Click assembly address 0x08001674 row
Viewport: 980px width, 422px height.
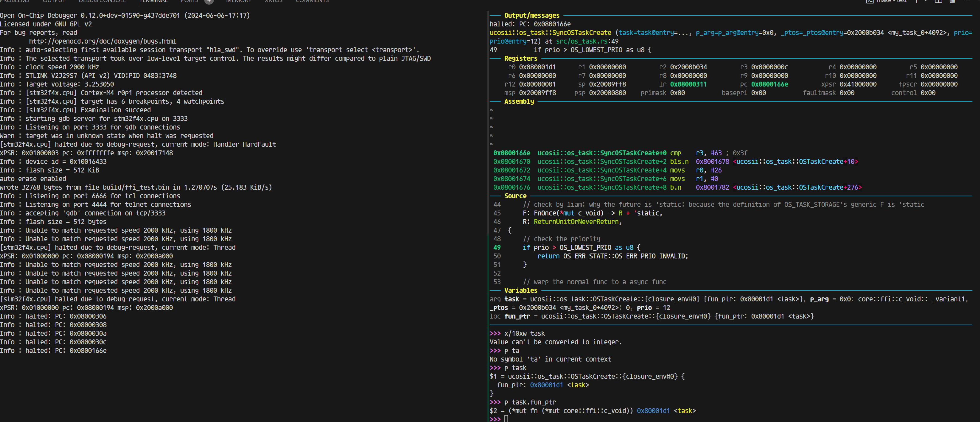click(606, 179)
